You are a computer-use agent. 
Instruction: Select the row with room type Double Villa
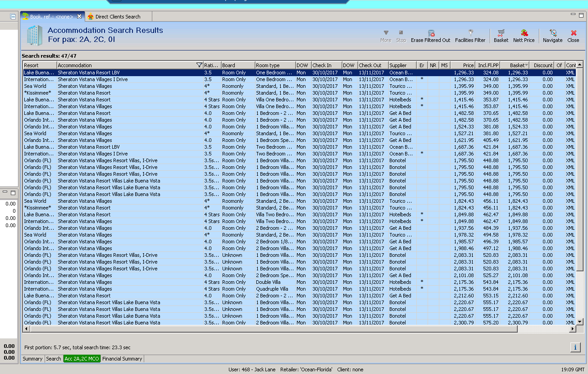(299, 282)
